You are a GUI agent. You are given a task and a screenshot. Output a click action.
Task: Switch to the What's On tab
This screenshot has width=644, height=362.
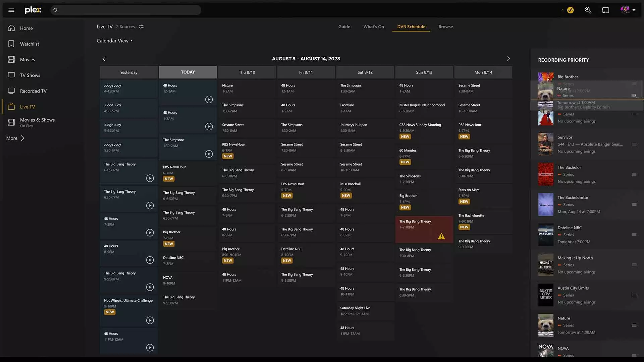(x=374, y=26)
